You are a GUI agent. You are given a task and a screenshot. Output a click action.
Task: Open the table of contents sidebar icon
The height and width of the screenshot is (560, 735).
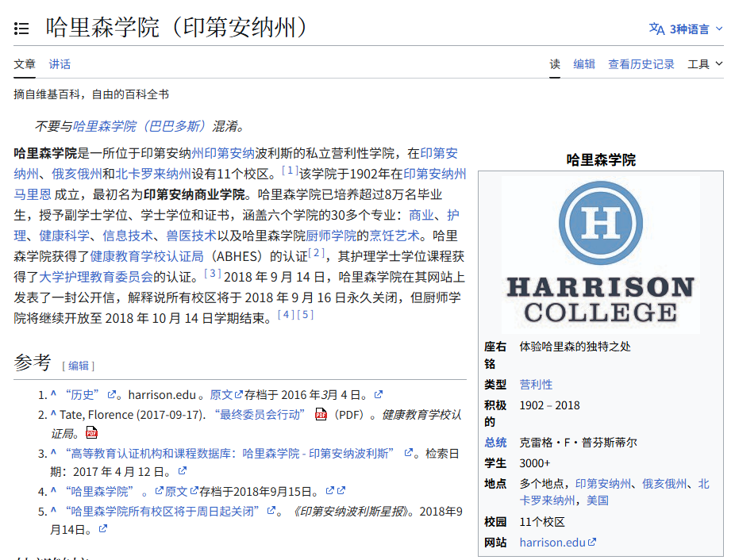tap(21, 29)
